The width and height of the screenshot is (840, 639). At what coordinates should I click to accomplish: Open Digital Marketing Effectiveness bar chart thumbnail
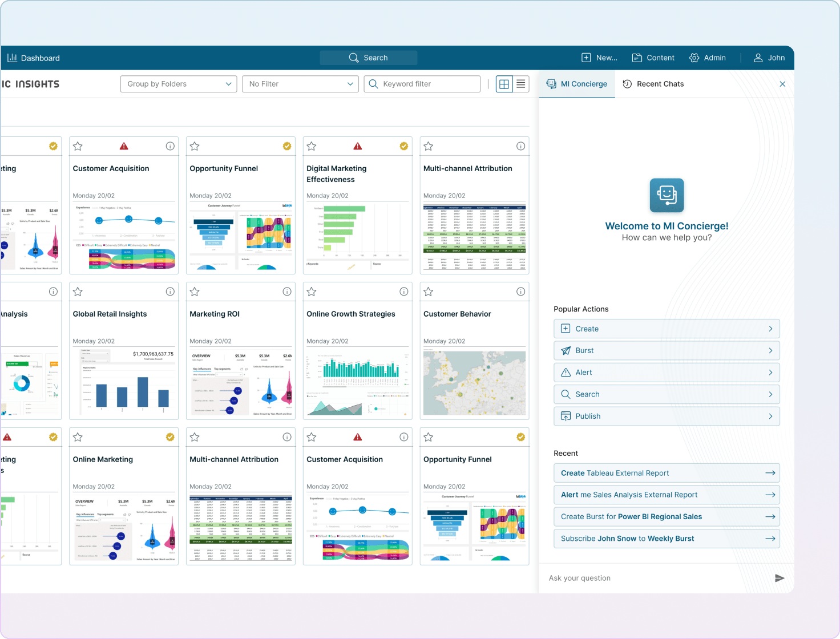[358, 237]
